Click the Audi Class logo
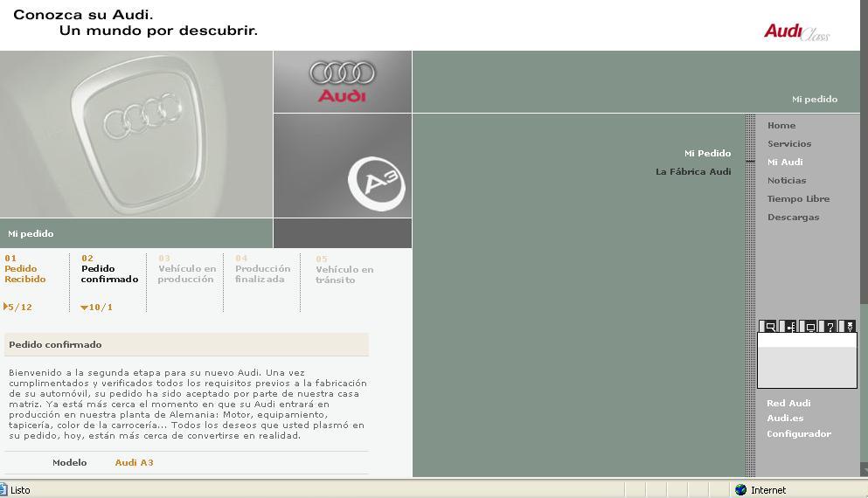The image size is (868, 498). coord(796,31)
